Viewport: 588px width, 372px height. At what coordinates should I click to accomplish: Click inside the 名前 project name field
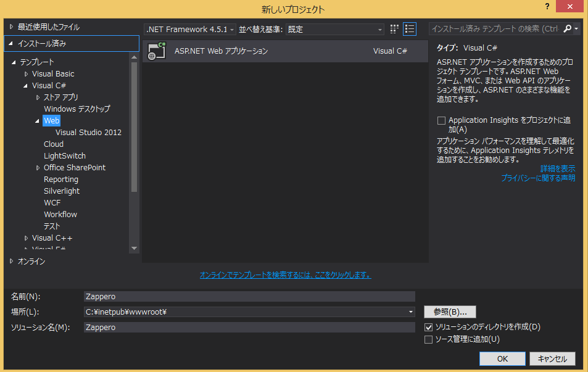[247, 296]
